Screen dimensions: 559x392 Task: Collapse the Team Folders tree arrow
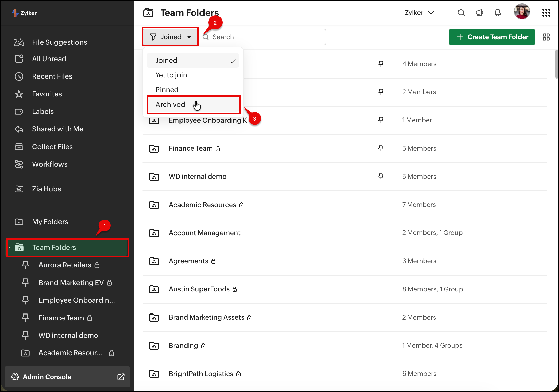pos(10,247)
